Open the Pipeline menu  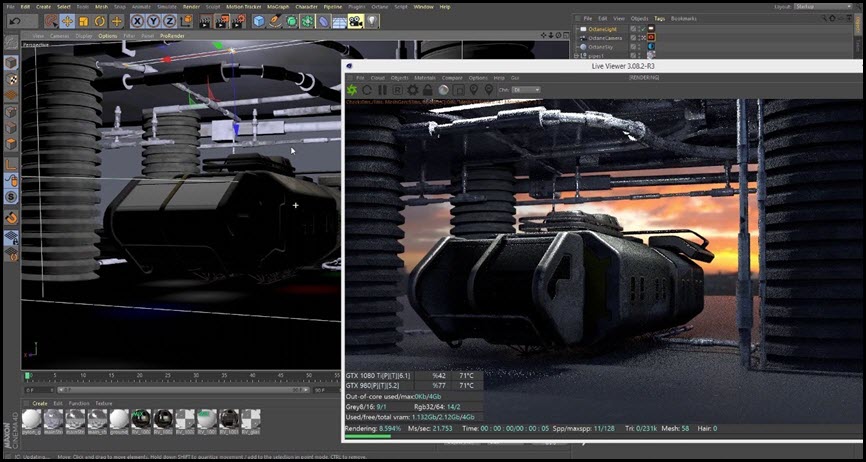click(332, 7)
